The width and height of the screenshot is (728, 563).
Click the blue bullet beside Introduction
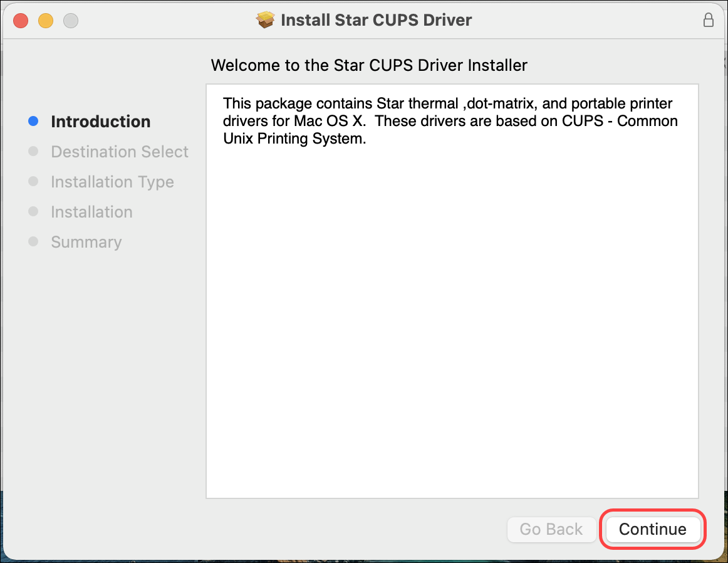coord(33,121)
